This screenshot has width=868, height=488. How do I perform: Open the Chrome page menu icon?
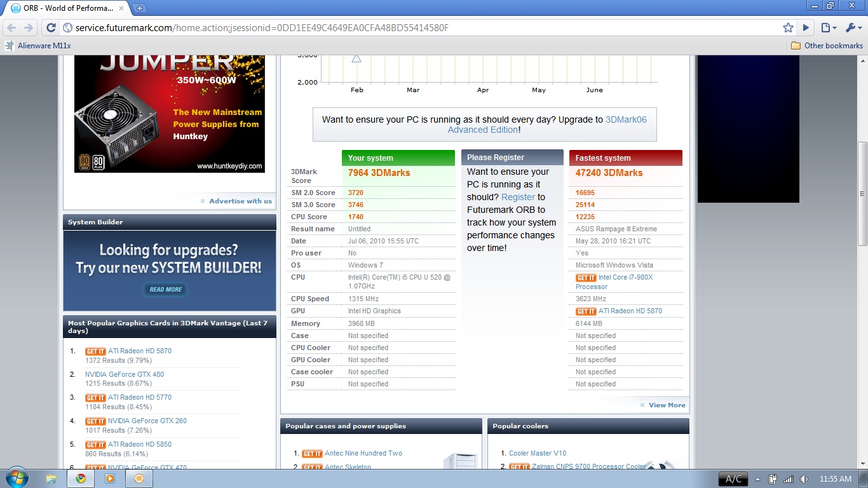(828, 28)
